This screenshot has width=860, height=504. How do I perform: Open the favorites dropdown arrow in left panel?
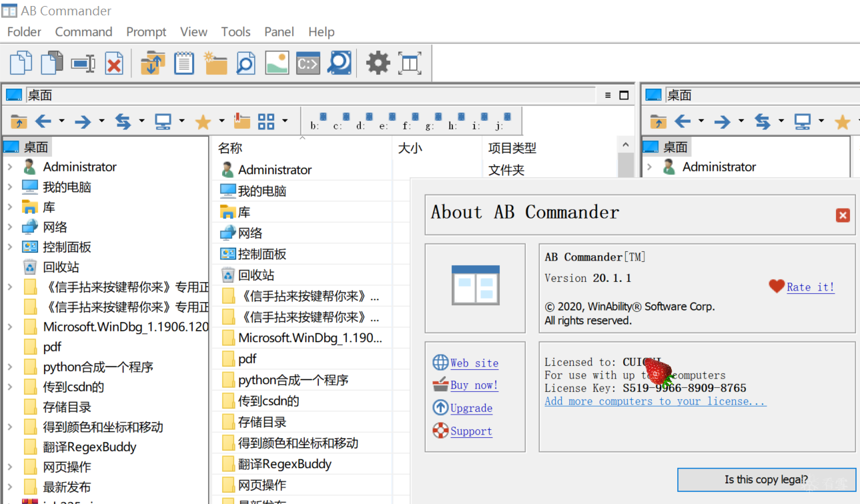[x=222, y=121]
